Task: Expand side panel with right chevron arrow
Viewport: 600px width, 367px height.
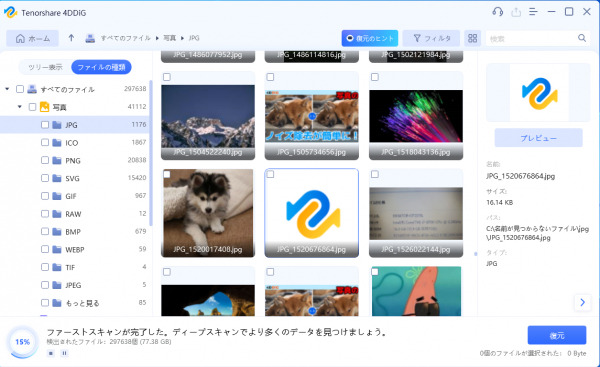Action: click(582, 302)
